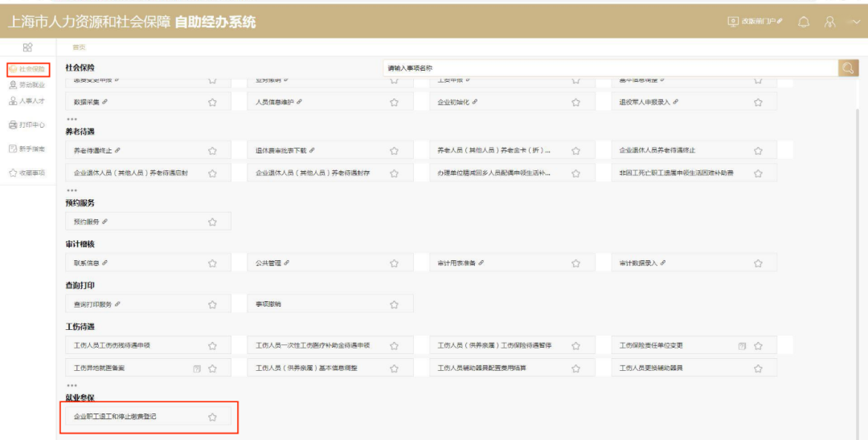Expand more 工伤待遇 items via ellipsis
This screenshot has width=868, height=440.
pyautogui.click(x=72, y=386)
